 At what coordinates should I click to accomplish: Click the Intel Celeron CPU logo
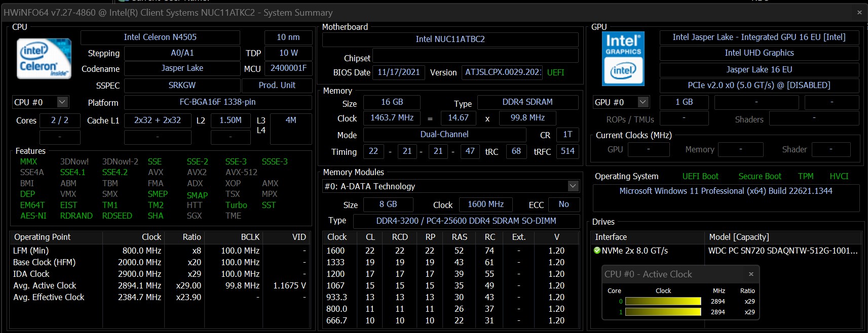(44, 59)
